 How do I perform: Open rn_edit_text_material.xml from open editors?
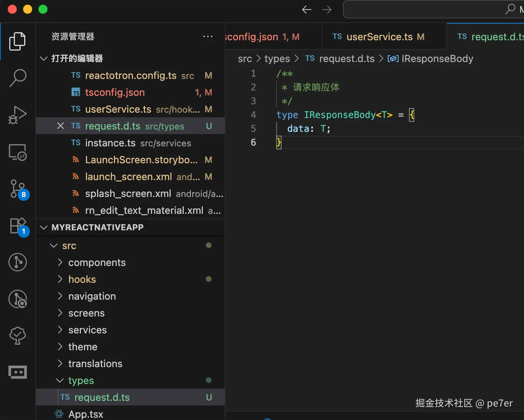pyautogui.click(x=130, y=210)
